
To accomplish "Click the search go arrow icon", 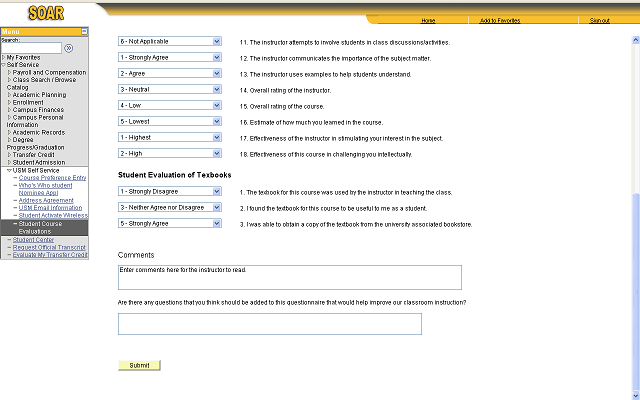I will 69,48.
